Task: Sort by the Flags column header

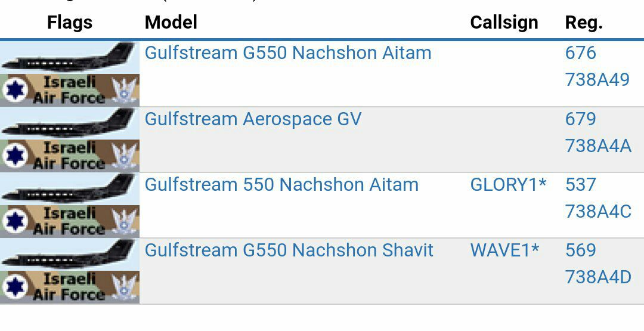Action: click(70, 22)
